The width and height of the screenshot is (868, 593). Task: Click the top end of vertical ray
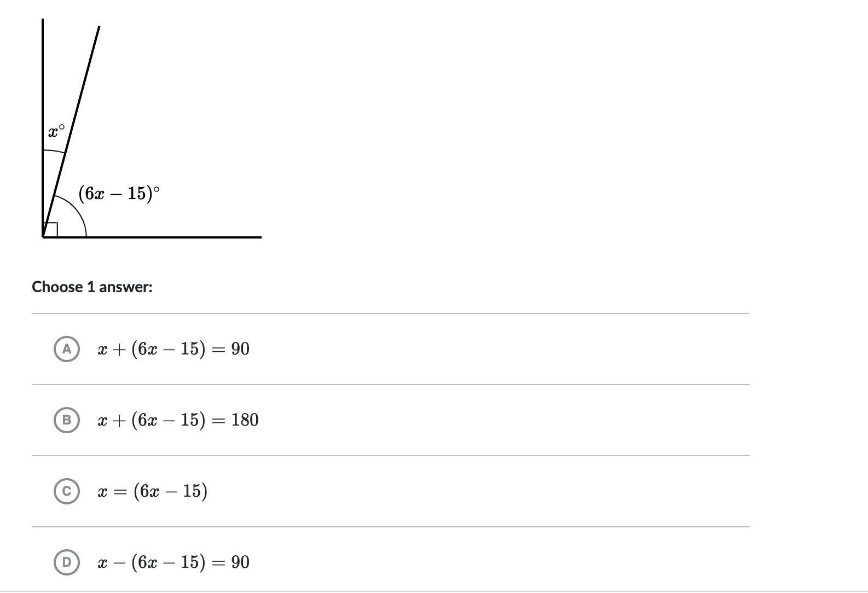click(43, 20)
